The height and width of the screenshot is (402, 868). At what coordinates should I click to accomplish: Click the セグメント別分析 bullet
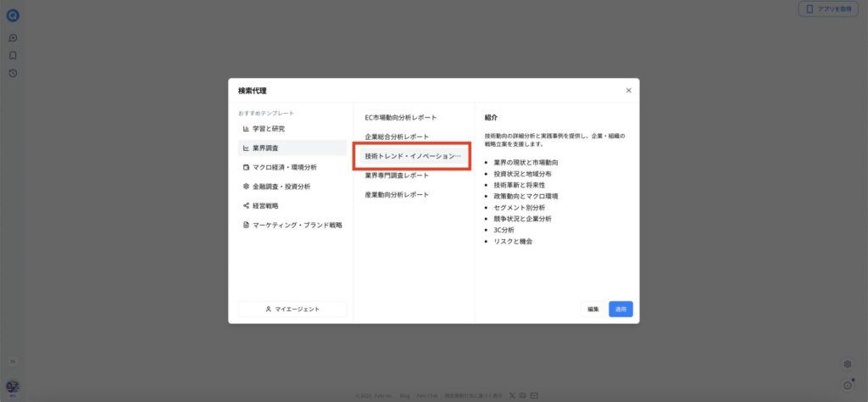[x=520, y=208]
